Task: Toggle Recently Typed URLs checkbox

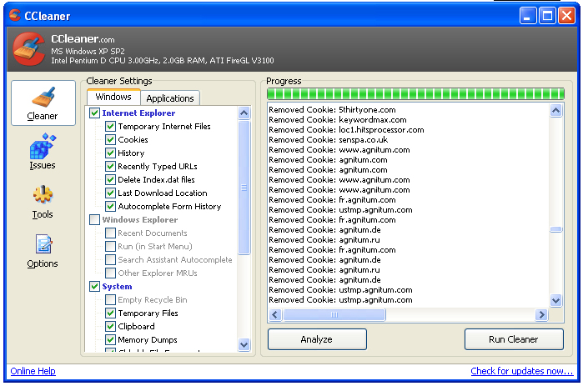Action: pyautogui.click(x=110, y=167)
